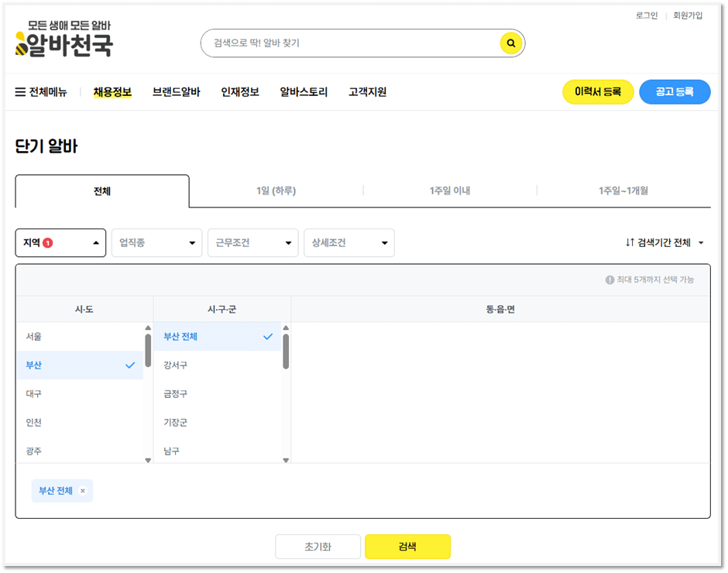Image resolution: width=728 pixels, height=573 pixels.
Task: Click the magnifying glass search icon
Action: pos(510,43)
